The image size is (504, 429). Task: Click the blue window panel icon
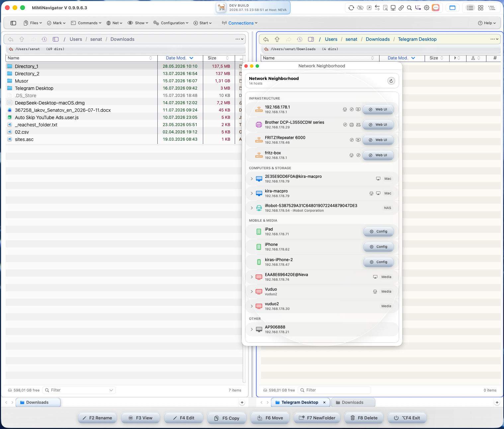[x=452, y=8]
